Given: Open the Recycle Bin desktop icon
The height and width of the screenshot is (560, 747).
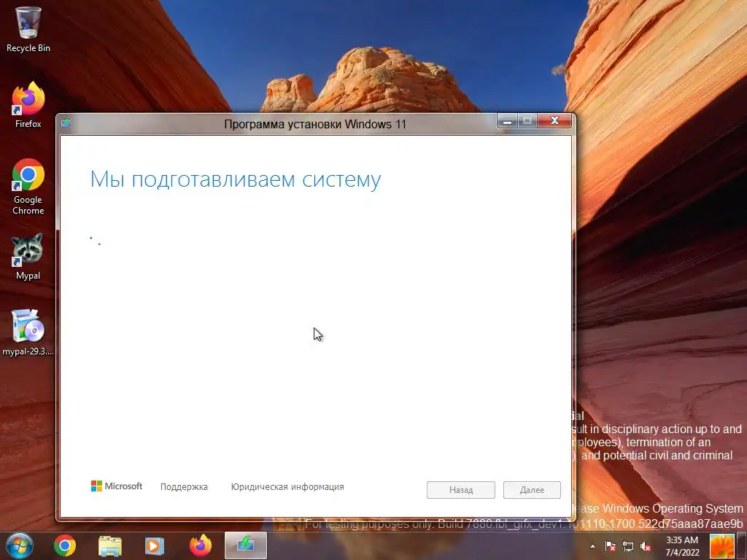Looking at the screenshot, I should tap(28, 29).
